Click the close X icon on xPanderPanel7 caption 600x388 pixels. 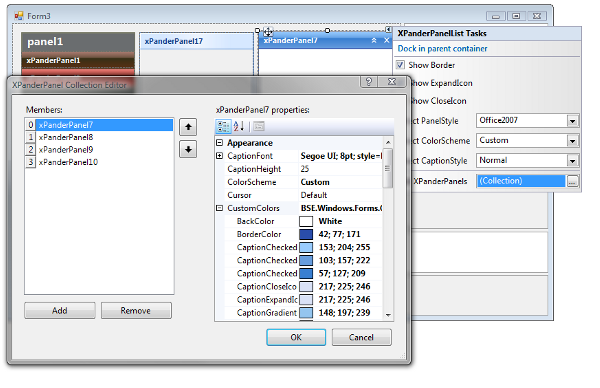[386, 41]
